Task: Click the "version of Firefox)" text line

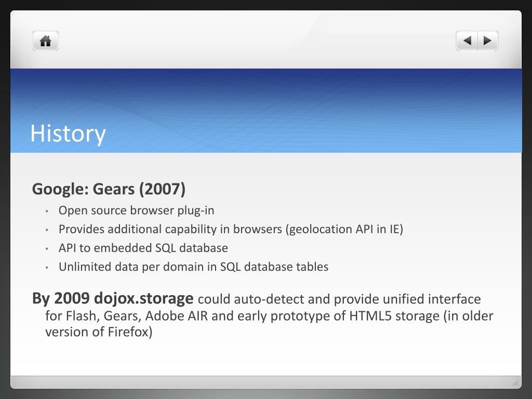Action: [99, 332]
